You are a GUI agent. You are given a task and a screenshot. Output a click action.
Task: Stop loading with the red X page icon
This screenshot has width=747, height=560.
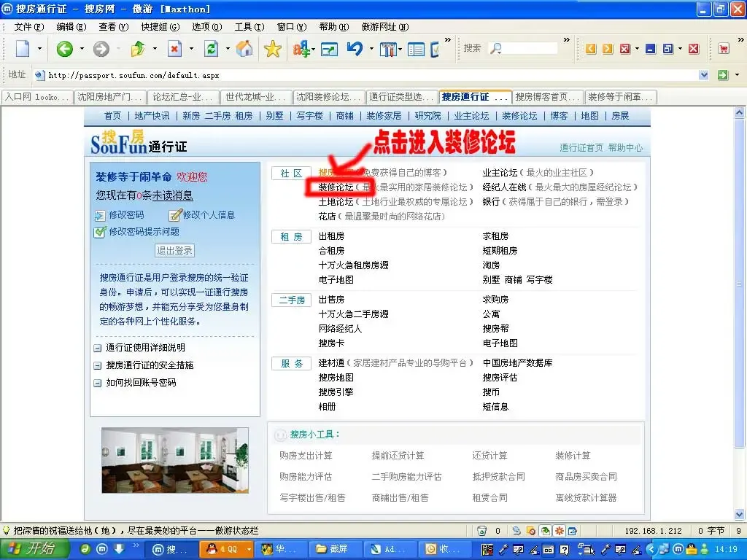(x=175, y=49)
